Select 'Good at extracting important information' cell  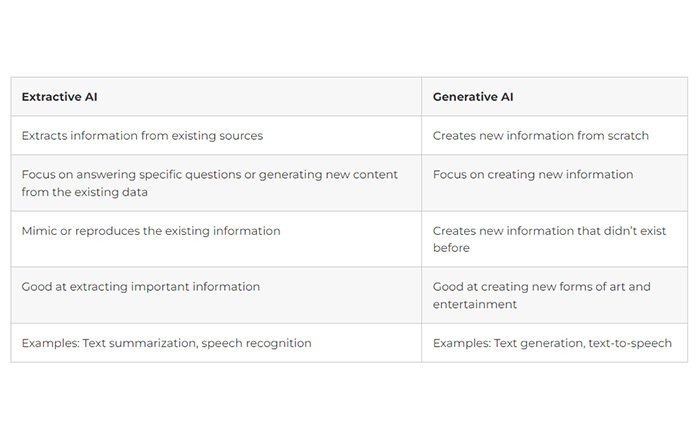(x=140, y=286)
